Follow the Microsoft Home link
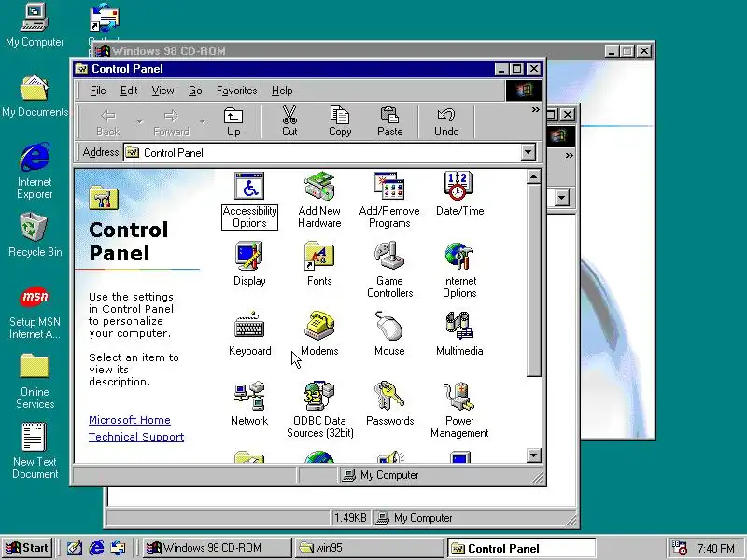 coord(130,420)
